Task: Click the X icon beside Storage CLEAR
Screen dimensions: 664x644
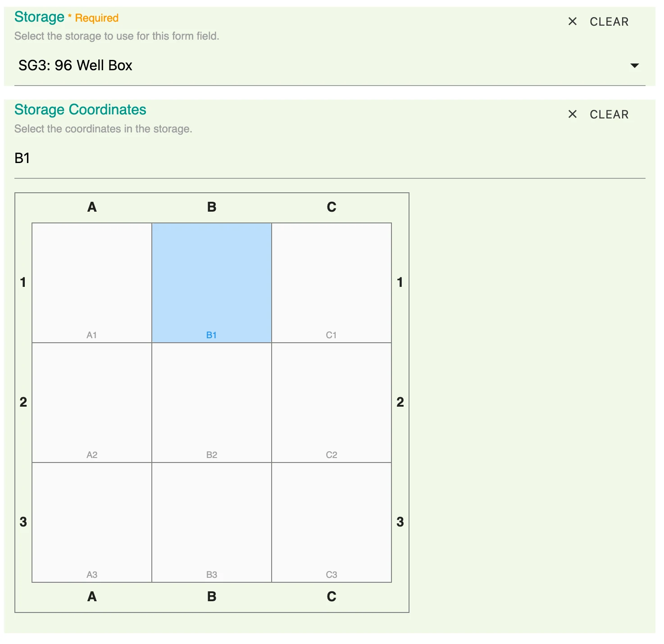Action: (x=572, y=22)
